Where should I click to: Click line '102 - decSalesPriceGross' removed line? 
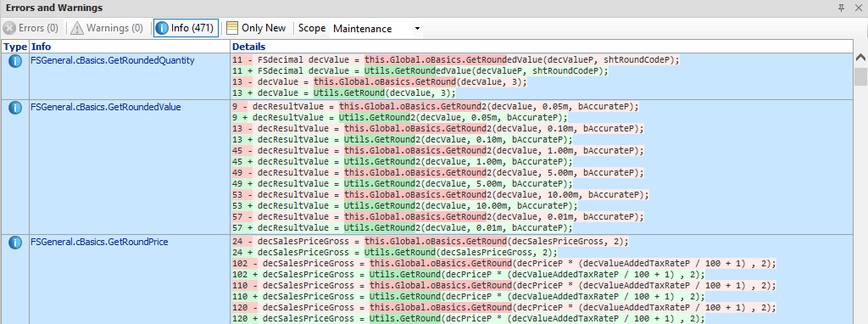504,263
